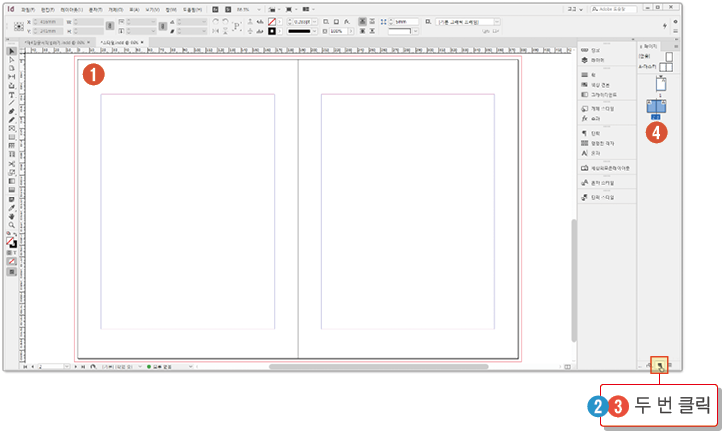Click the stroke color swatch in control panel
Screen dimensions: 722x431
[272, 31]
